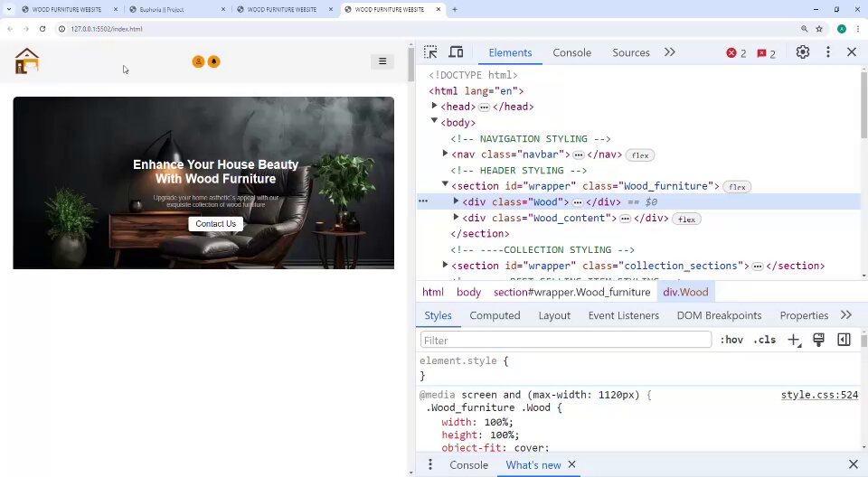Open the drawer three-dot menu
Screen dimensions: 868x477
(x=430, y=465)
